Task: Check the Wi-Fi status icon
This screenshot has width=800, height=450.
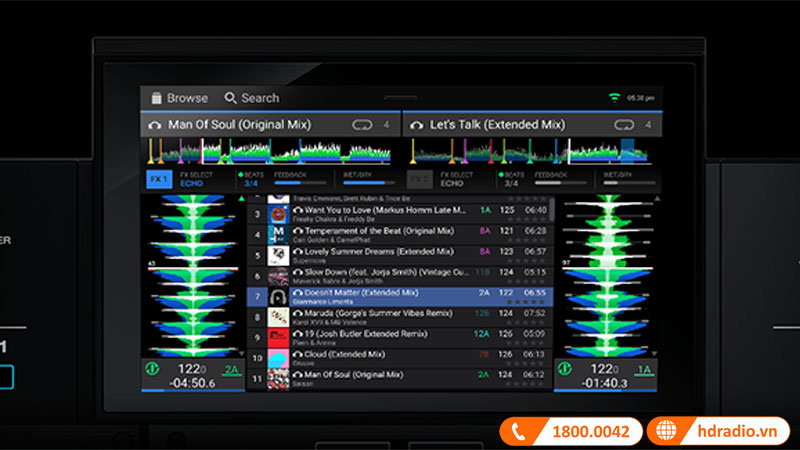Action: click(x=614, y=98)
